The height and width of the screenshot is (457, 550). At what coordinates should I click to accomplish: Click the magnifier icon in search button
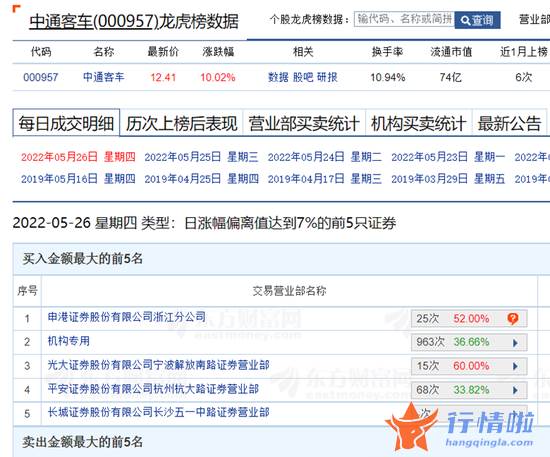point(465,21)
